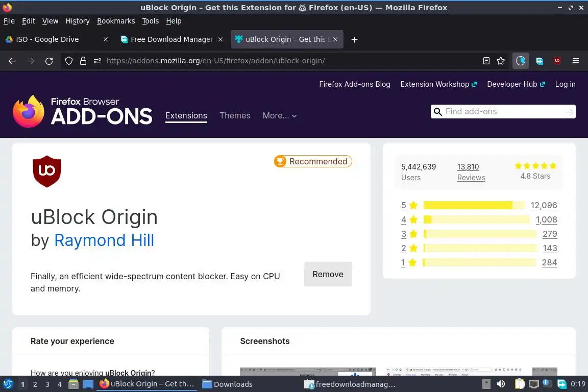Image resolution: width=588 pixels, height=392 pixels.
Task: Go to the Themes section
Action: coord(235,115)
